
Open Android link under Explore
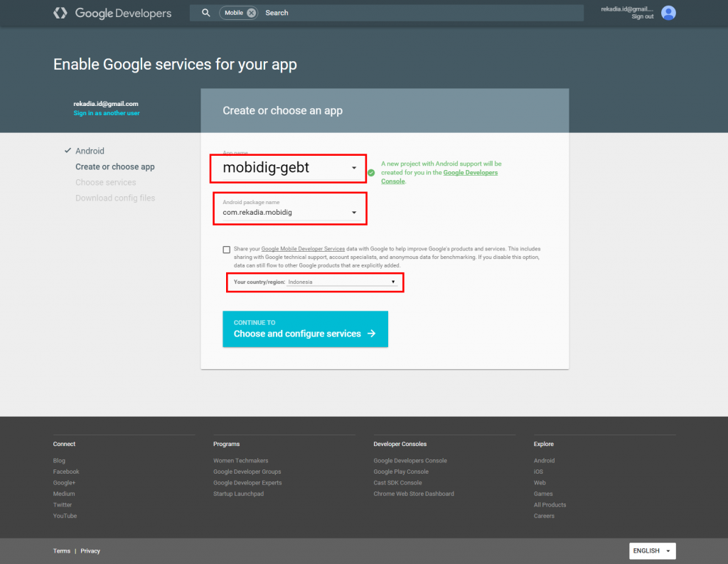(x=544, y=461)
